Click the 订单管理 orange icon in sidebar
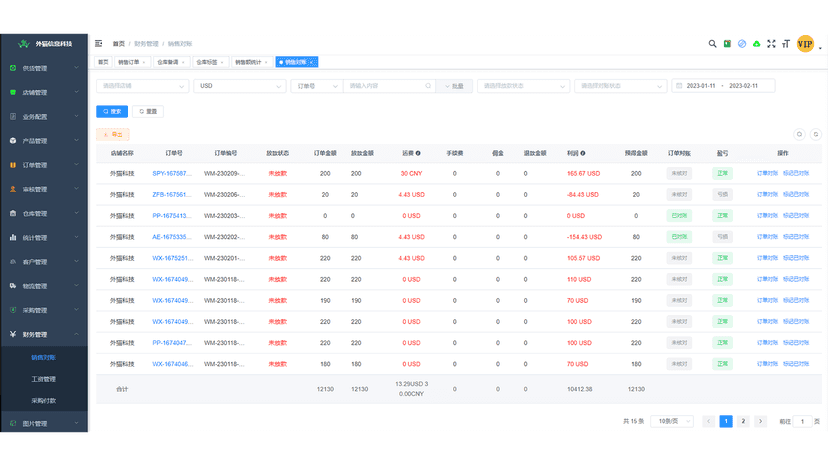The image size is (828, 466). point(13,165)
